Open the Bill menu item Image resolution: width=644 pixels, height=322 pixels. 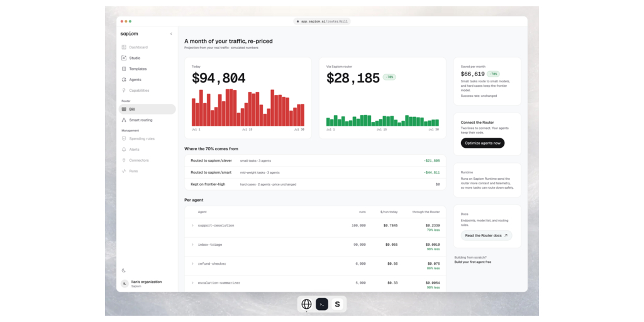(147, 109)
